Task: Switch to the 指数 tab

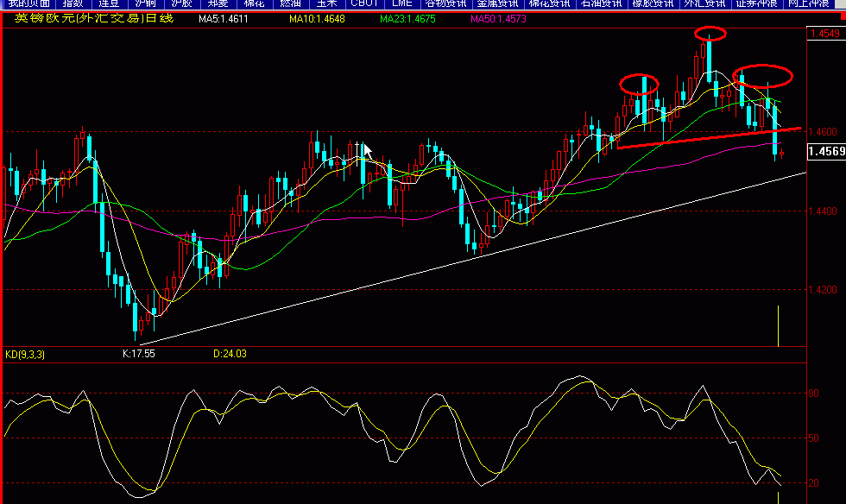Action: tap(73, 3)
